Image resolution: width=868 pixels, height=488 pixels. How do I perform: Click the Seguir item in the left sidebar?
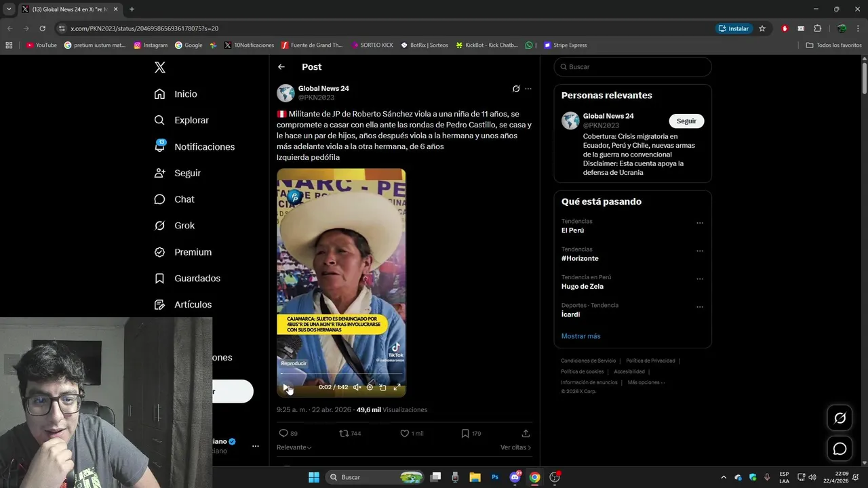177,173
